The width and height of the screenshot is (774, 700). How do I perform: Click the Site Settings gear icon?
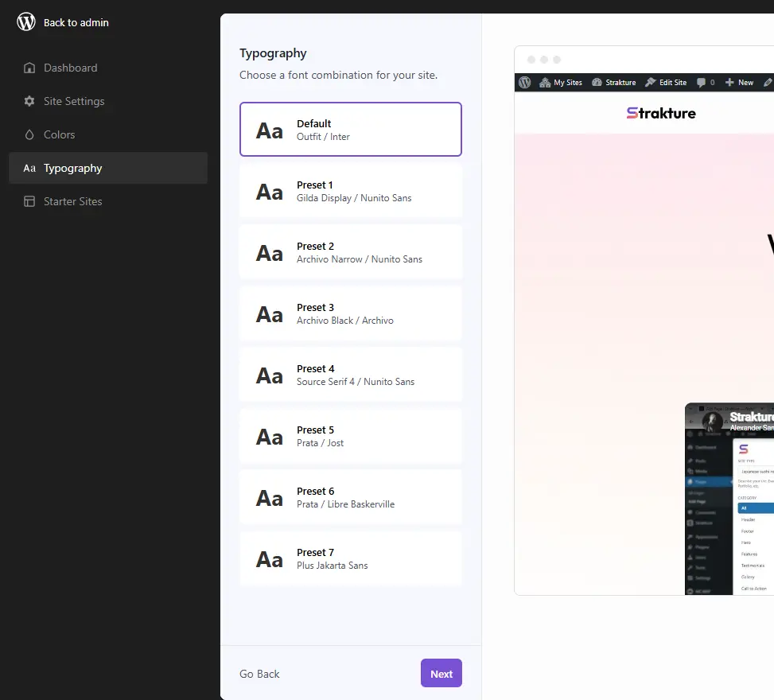coord(29,101)
